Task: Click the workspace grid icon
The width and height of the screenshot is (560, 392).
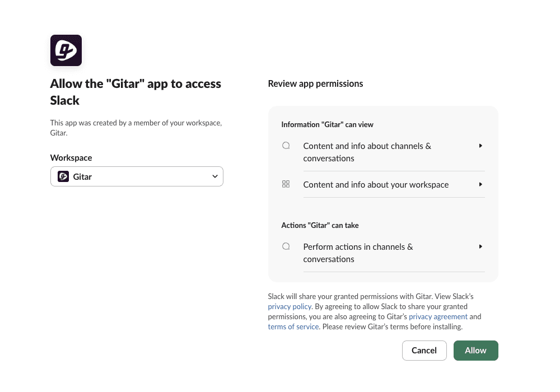Action: coord(286,184)
